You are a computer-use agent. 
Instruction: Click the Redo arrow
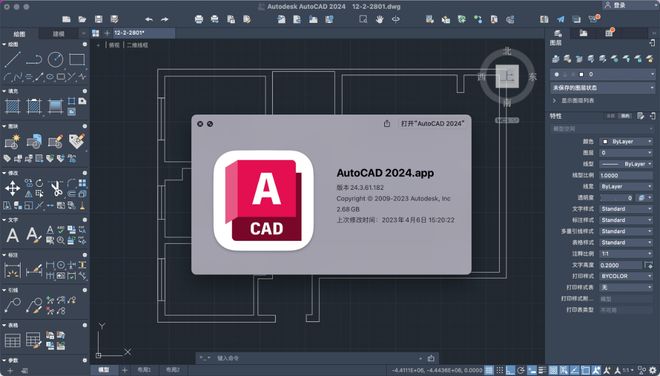(x=165, y=19)
